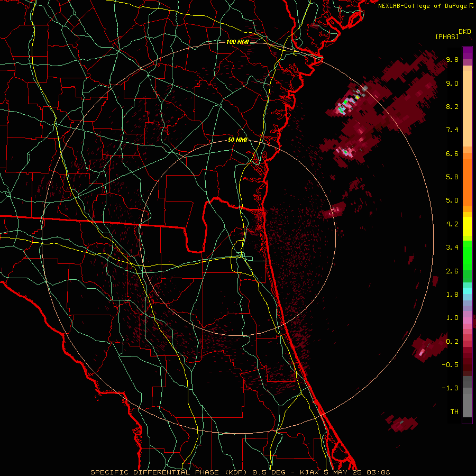
Task: Click the NEXLAB-College of DuPage label
Action: [x=423, y=6]
